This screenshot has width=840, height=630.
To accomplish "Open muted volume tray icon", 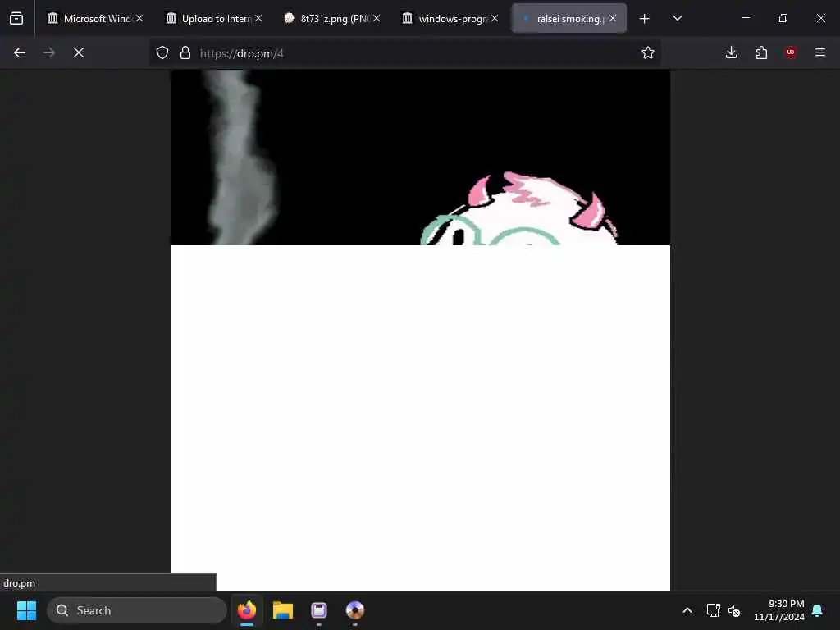I will [x=734, y=610].
